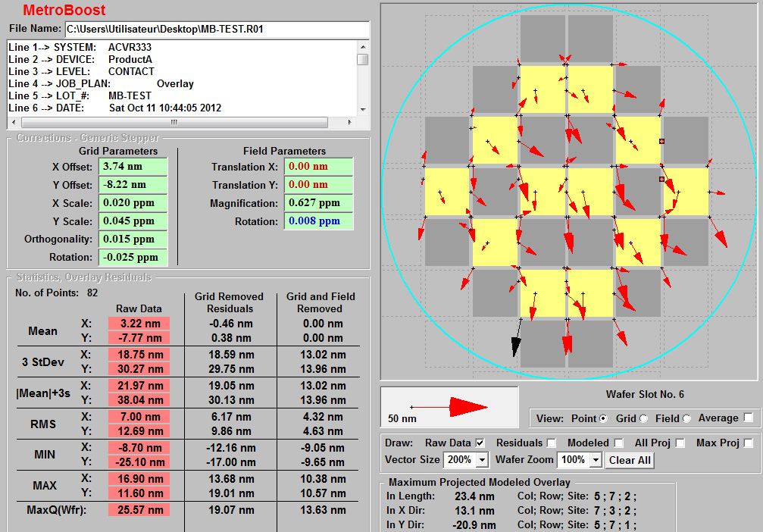This screenshot has height=532, width=763.
Task: Click the upper red square site marker
Action: click(661, 142)
